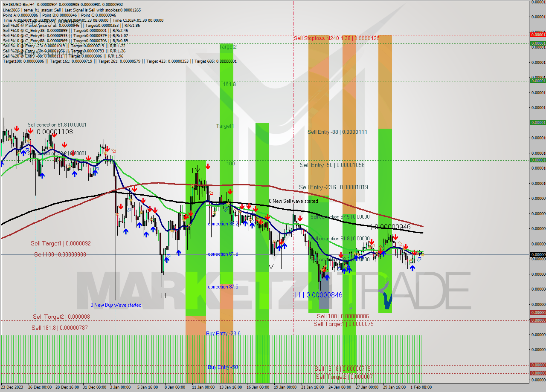
Task: Click the 'Sell Entry -23.6 | 0.00001019' label
Action: [334, 187]
